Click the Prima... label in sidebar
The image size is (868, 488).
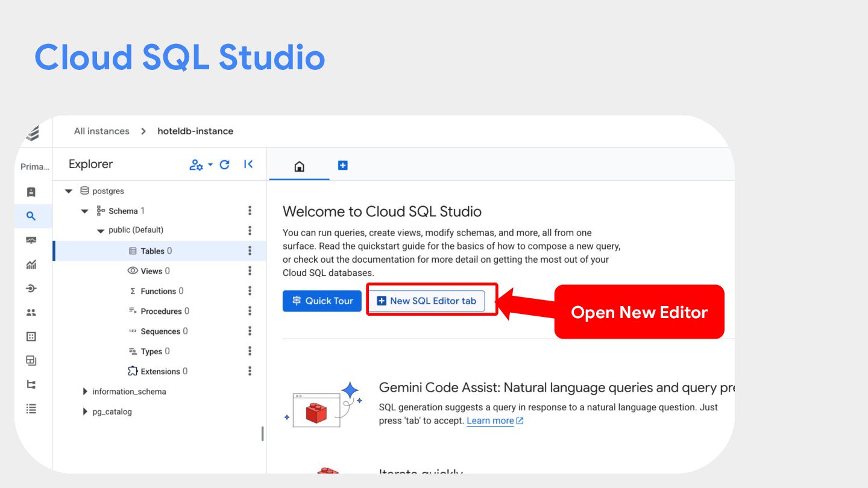[x=35, y=167]
